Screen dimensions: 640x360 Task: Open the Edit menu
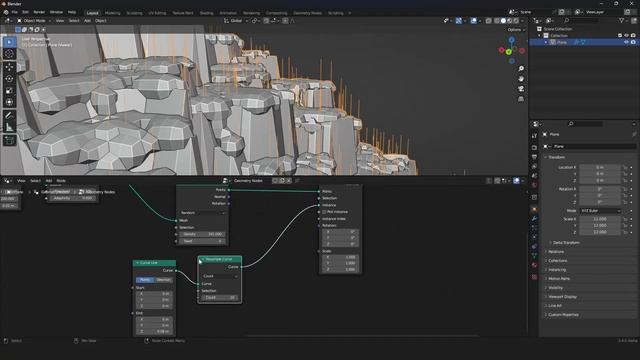26,12
